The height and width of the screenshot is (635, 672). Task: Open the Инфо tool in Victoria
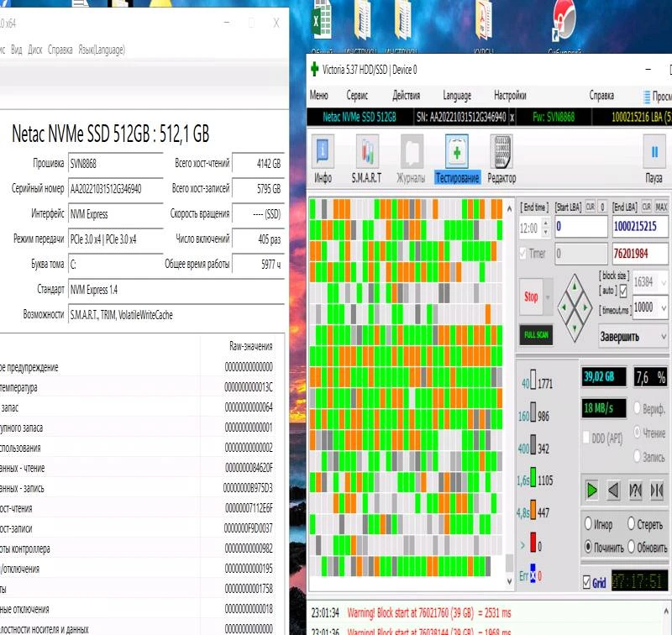pos(323,159)
